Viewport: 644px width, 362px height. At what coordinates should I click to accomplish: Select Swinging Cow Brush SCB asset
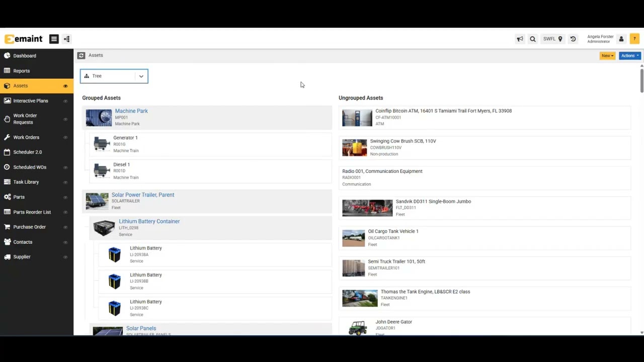[x=485, y=147]
